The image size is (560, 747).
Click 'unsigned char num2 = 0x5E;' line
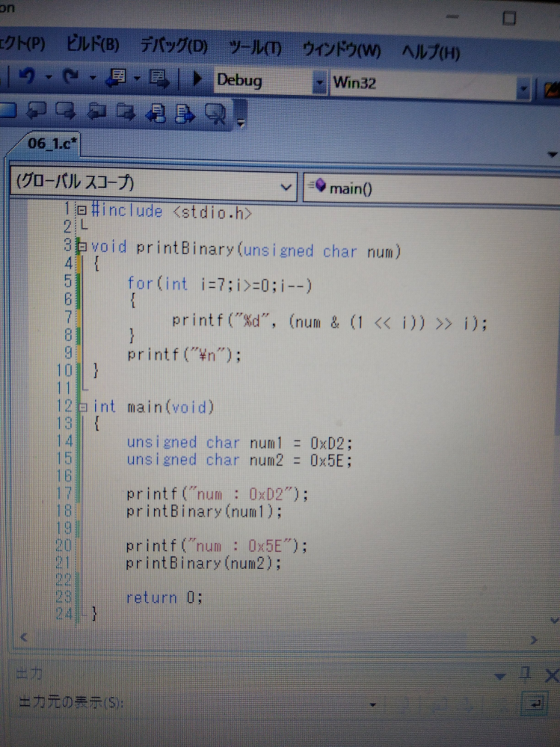click(x=239, y=460)
